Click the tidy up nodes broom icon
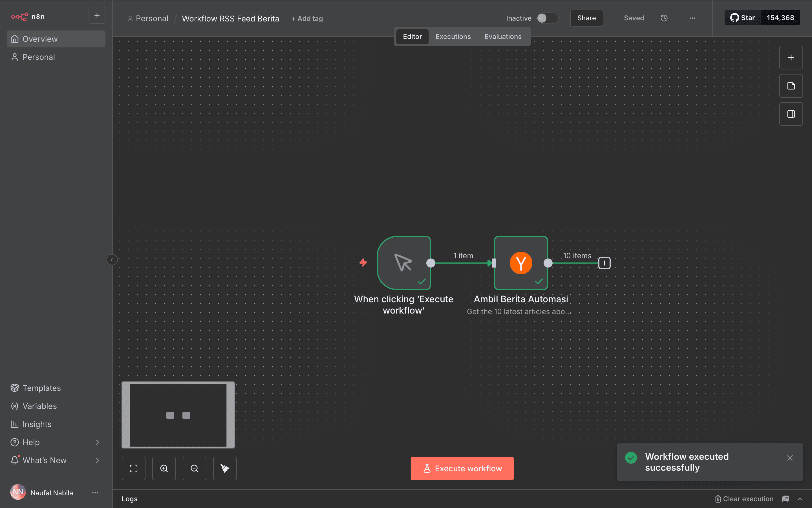Screen dimensions: 812x508 click(225, 468)
